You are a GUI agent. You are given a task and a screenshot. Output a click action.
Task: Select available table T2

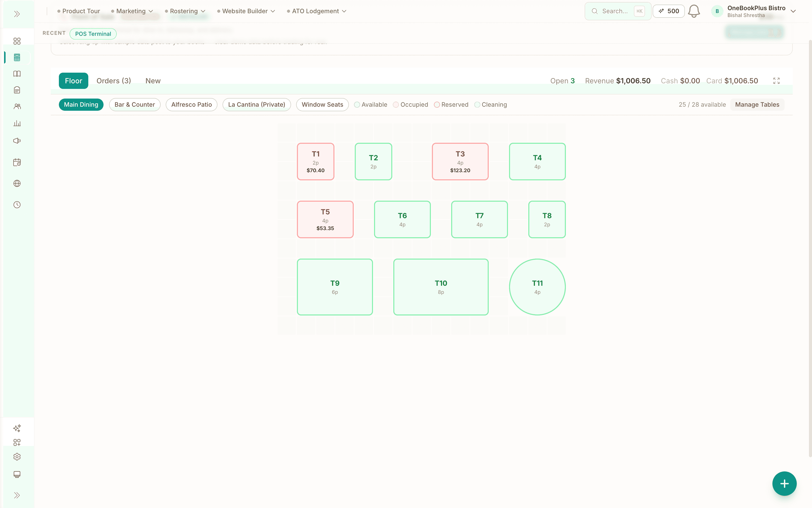374,162
